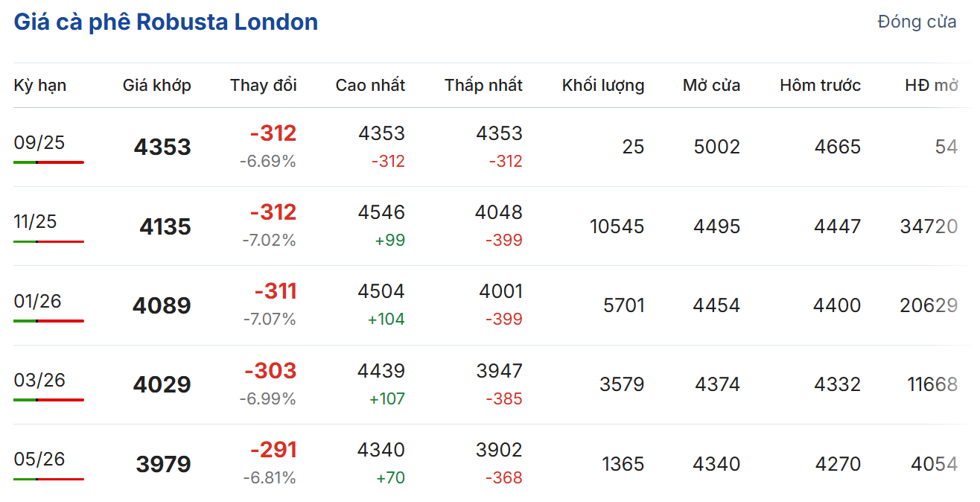The image size is (980, 502).
Task: Click the -303 change value for 03/26
Action: click(270, 371)
